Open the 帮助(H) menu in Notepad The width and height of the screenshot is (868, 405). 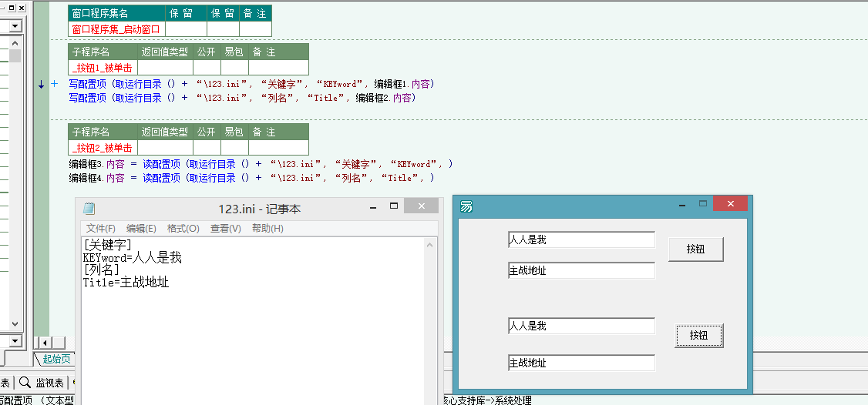click(267, 229)
